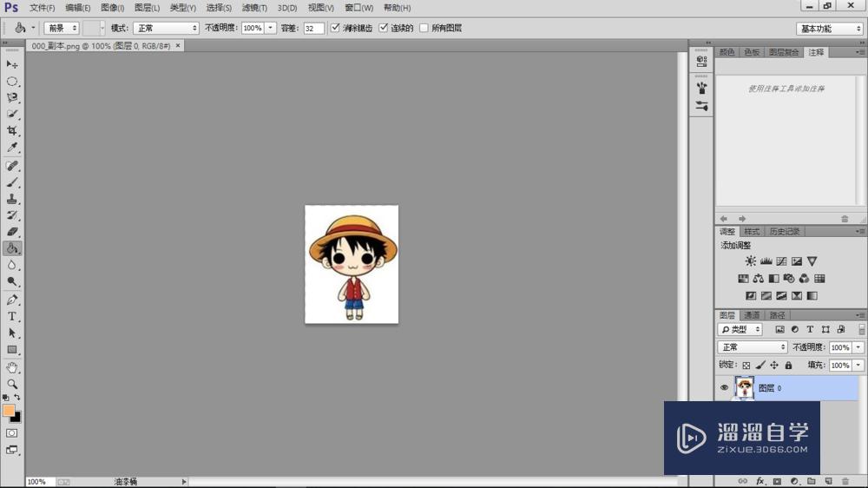Toggle the 消除锯齿 anti-alias checkbox
Viewport: 868px width, 488px height.
(335, 28)
